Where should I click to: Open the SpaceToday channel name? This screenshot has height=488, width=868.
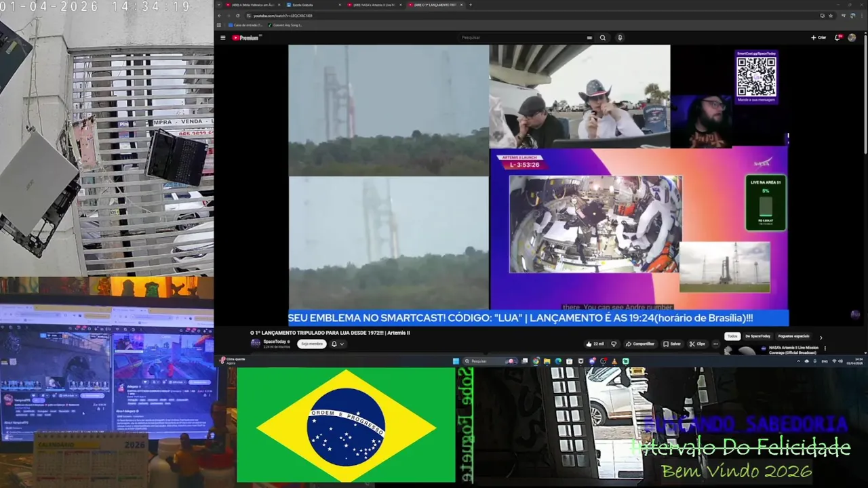pyautogui.click(x=275, y=342)
